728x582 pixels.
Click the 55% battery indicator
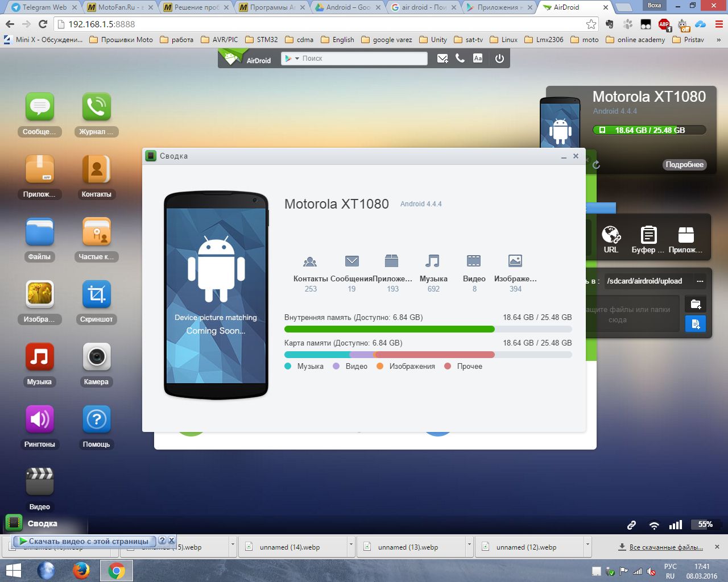705,524
